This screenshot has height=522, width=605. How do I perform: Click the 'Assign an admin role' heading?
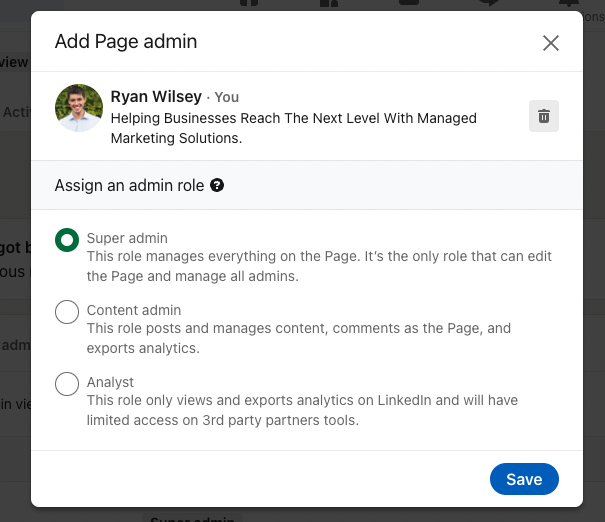129,185
